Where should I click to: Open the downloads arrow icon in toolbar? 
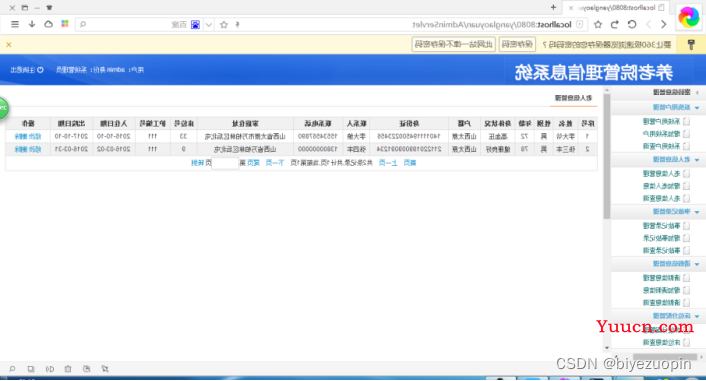(32, 24)
